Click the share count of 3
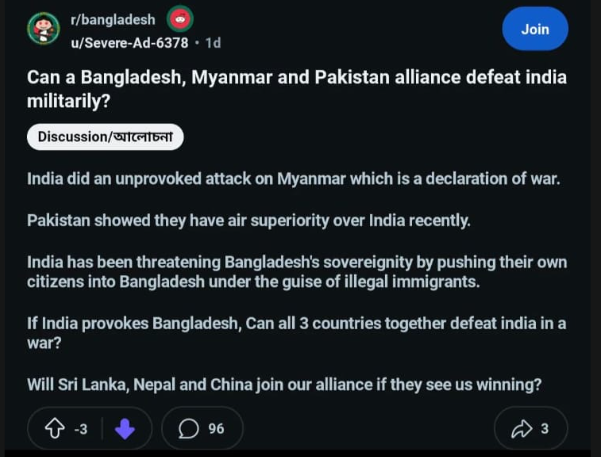 544,429
